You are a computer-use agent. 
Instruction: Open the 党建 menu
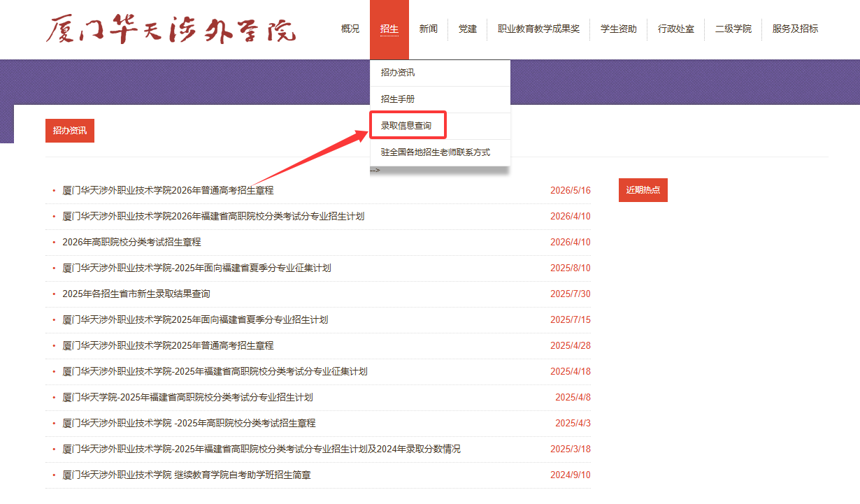tap(468, 29)
